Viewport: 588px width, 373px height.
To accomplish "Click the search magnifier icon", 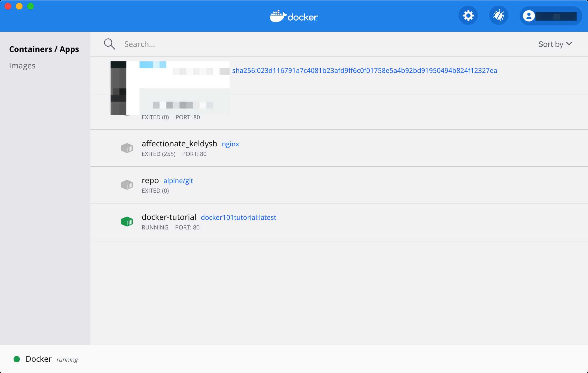I will click(109, 44).
